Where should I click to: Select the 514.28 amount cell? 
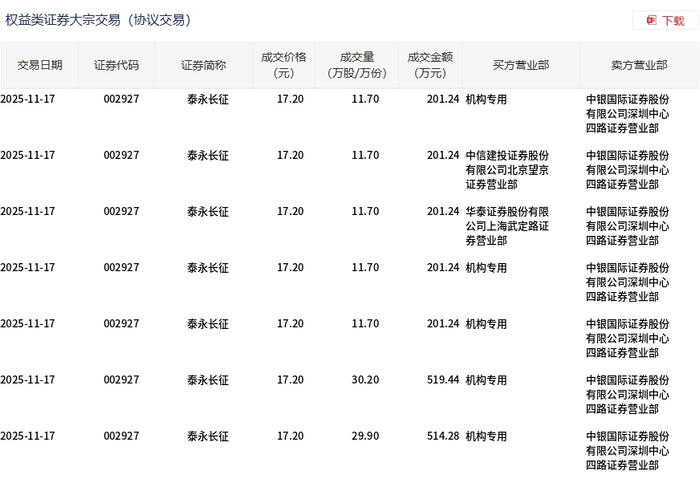pos(443,436)
